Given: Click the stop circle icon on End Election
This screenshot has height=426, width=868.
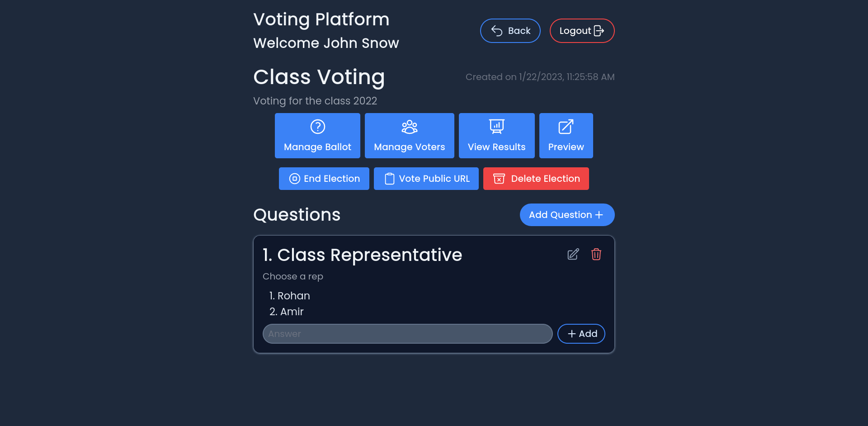Looking at the screenshot, I should click(x=294, y=179).
